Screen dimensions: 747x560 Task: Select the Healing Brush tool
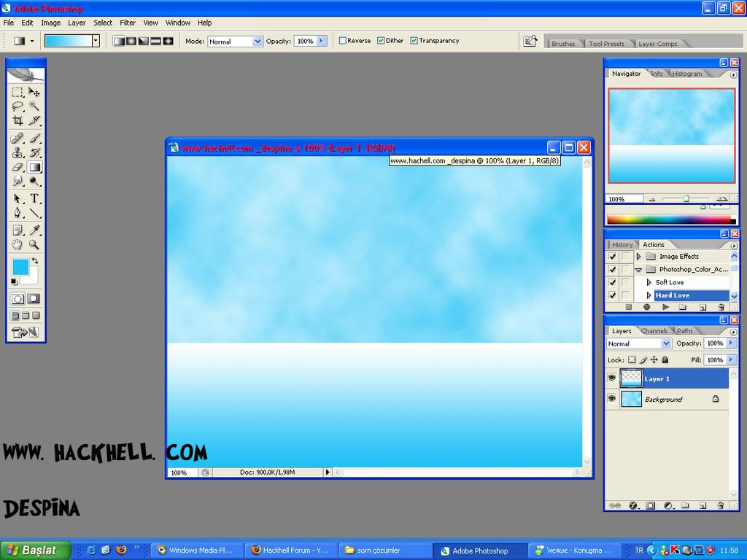click(x=18, y=139)
